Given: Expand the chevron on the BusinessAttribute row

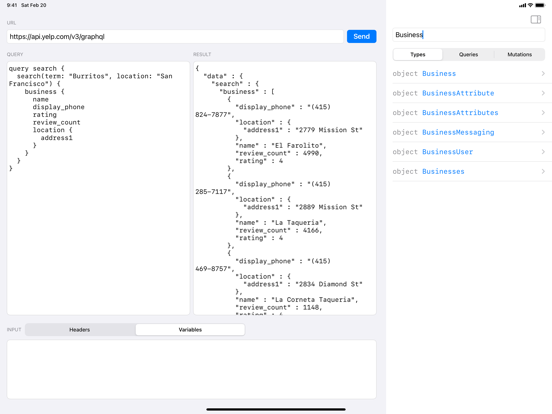Looking at the screenshot, I should click(543, 93).
